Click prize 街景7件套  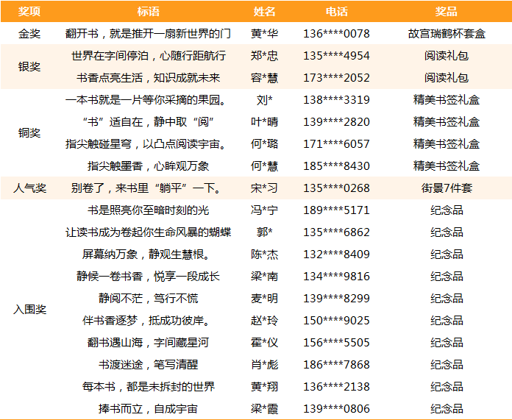(x=447, y=188)
